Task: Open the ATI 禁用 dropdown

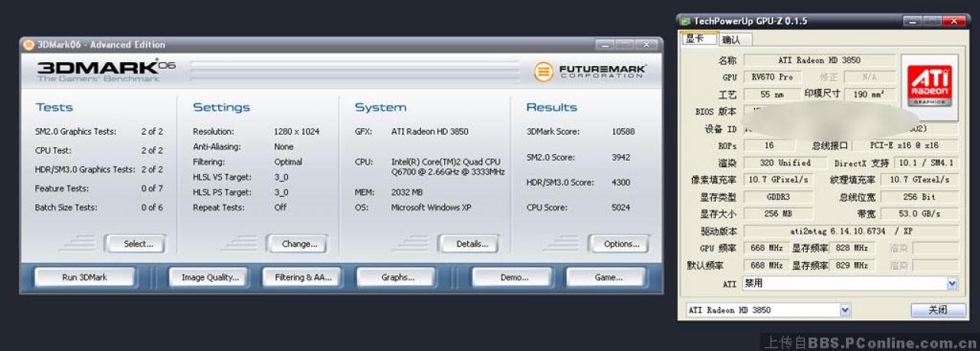Action: click(x=952, y=284)
